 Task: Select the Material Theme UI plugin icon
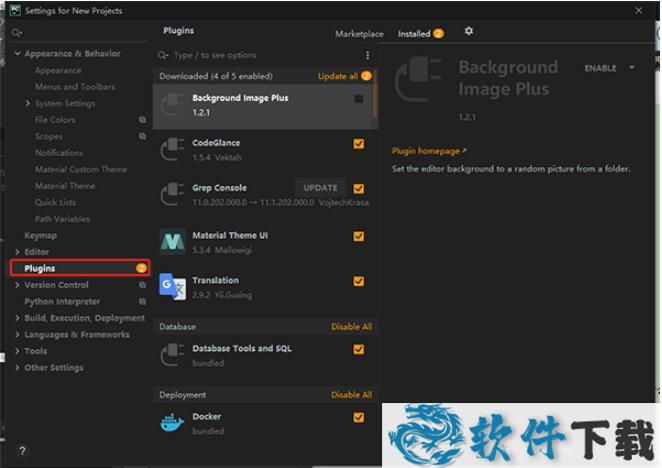(x=173, y=241)
